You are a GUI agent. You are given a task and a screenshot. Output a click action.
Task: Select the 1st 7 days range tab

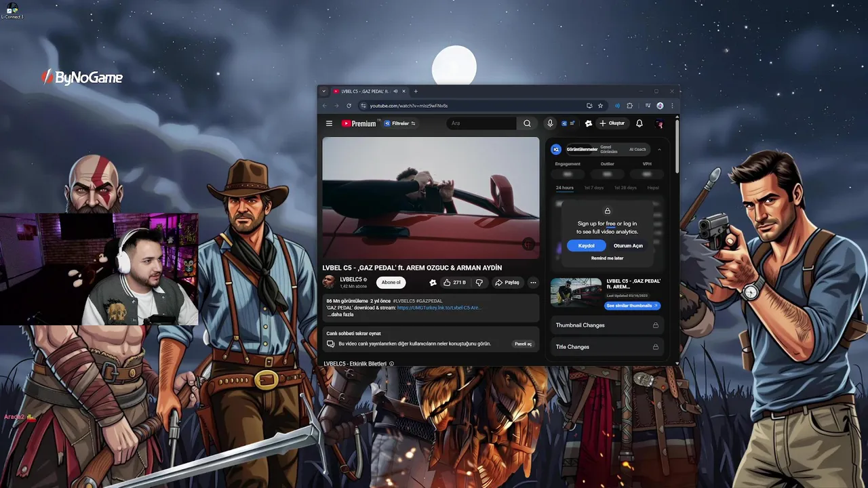593,188
